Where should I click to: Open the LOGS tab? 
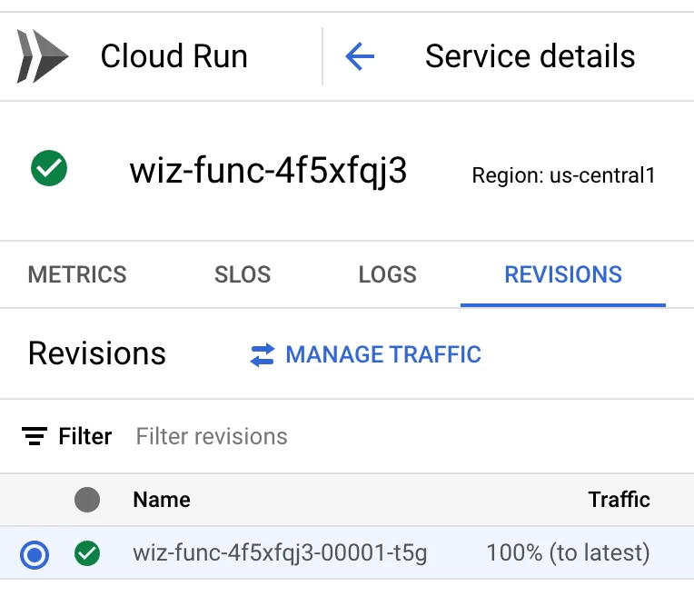pos(388,274)
